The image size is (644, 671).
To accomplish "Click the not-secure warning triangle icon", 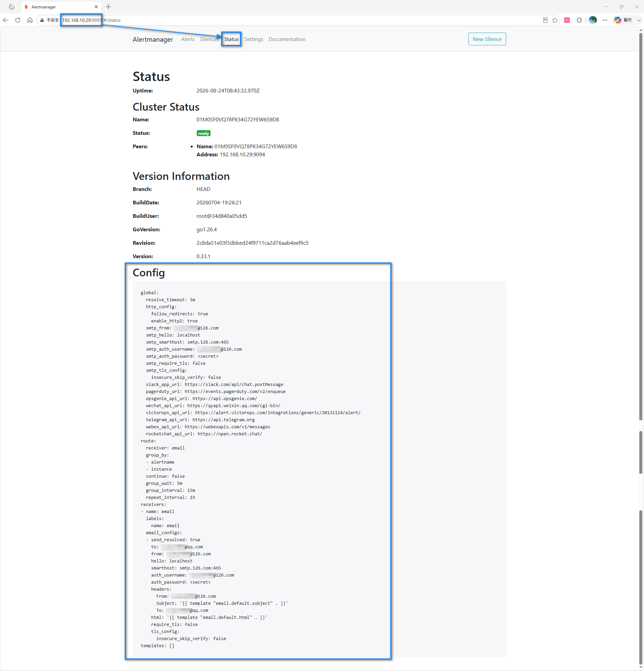I will (42, 20).
